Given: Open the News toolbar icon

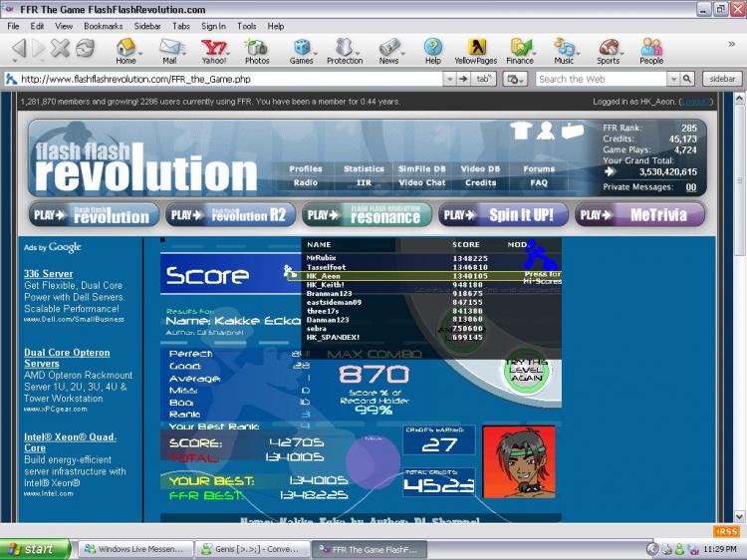Looking at the screenshot, I should 388,51.
